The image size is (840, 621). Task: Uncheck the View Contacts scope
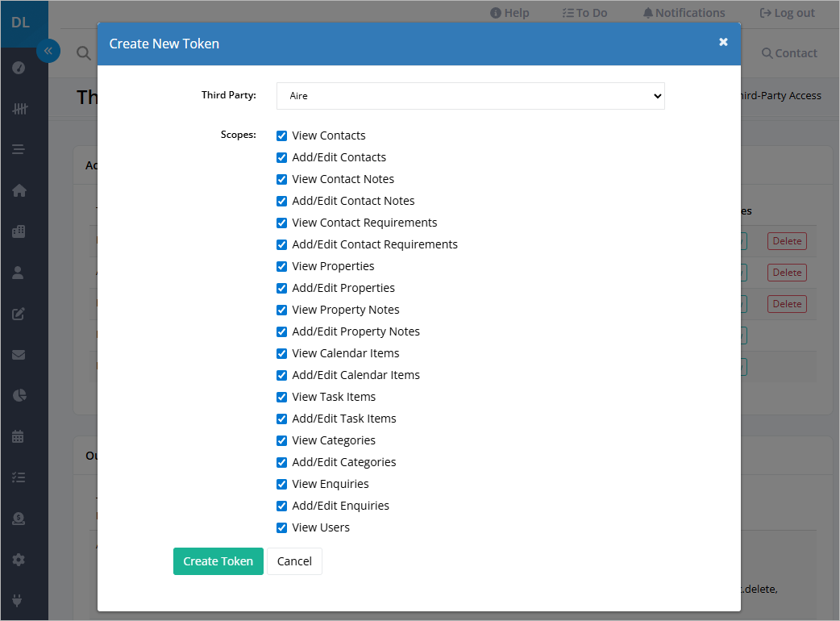[282, 136]
